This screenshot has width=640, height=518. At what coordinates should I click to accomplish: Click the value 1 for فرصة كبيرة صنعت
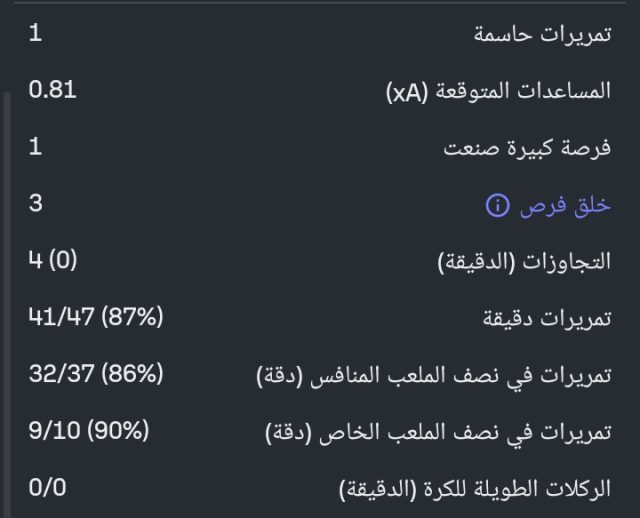tap(36, 147)
